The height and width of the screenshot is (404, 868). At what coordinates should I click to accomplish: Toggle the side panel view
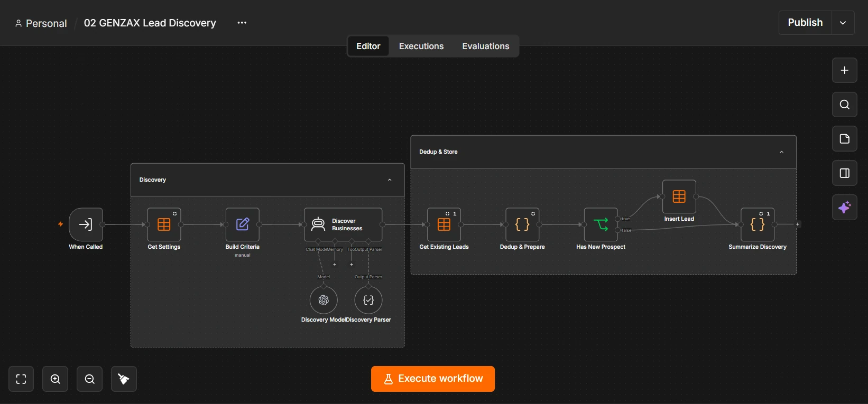point(845,173)
